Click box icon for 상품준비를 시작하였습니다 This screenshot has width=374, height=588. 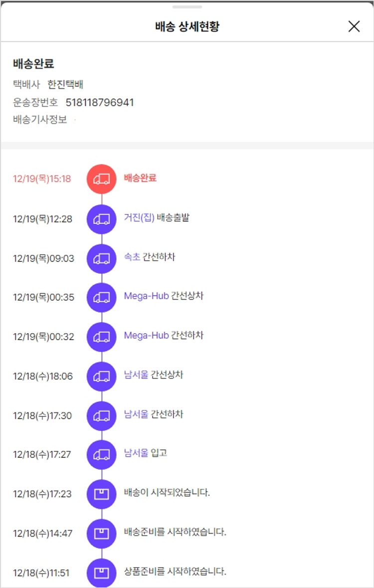tap(102, 573)
